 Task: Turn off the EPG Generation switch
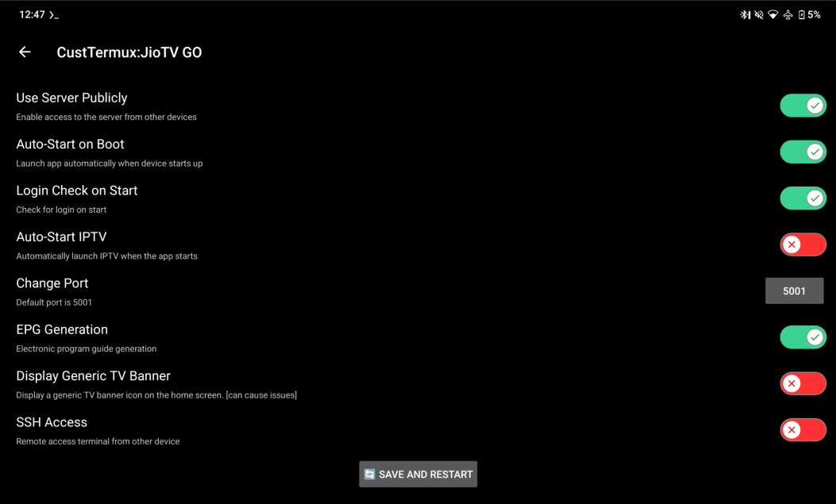[x=803, y=337]
